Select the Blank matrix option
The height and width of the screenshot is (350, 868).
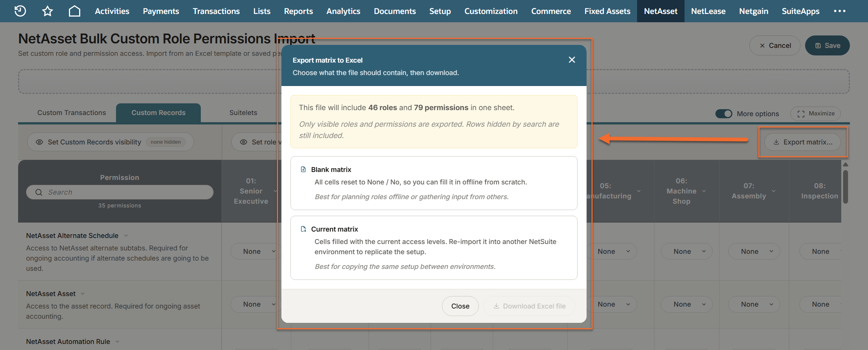point(434,183)
